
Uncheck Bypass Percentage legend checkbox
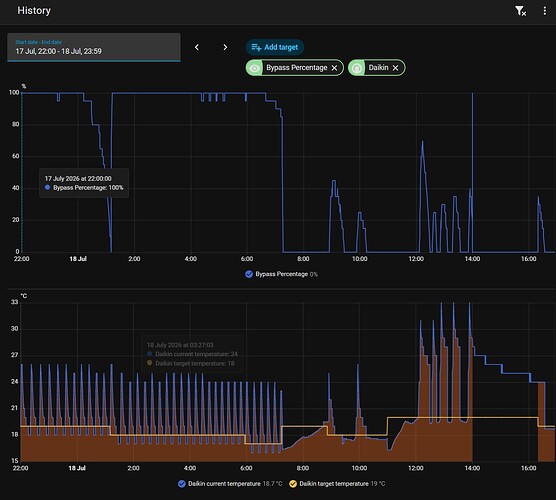point(249,274)
